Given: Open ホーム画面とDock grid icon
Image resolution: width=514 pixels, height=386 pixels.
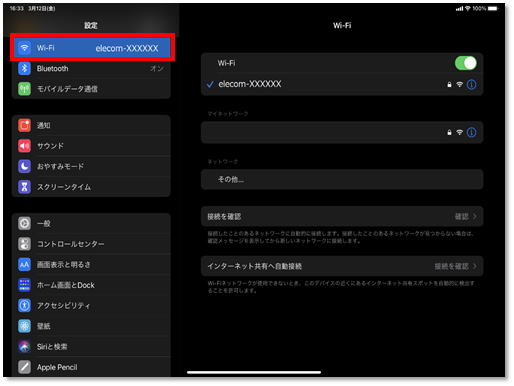Looking at the screenshot, I should point(24,285).
